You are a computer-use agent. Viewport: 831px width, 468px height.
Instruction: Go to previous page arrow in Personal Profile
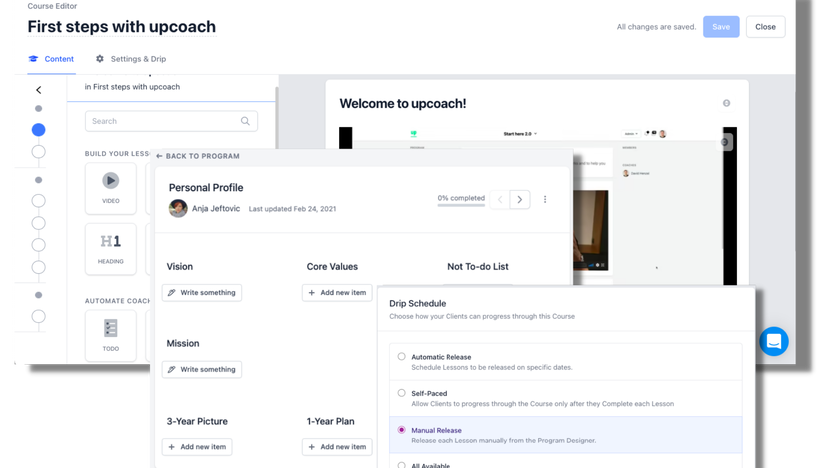point(500,199)
